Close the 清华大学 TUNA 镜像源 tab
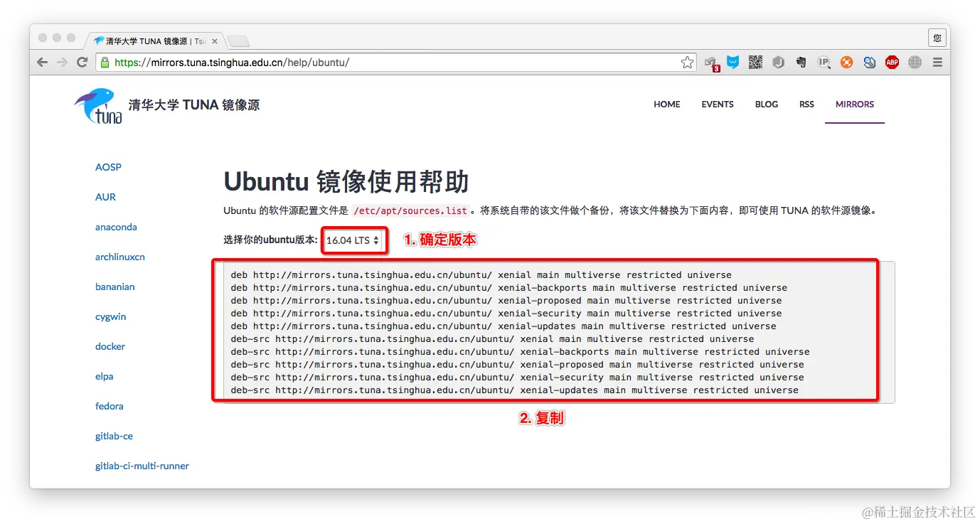 click(215, 41)
